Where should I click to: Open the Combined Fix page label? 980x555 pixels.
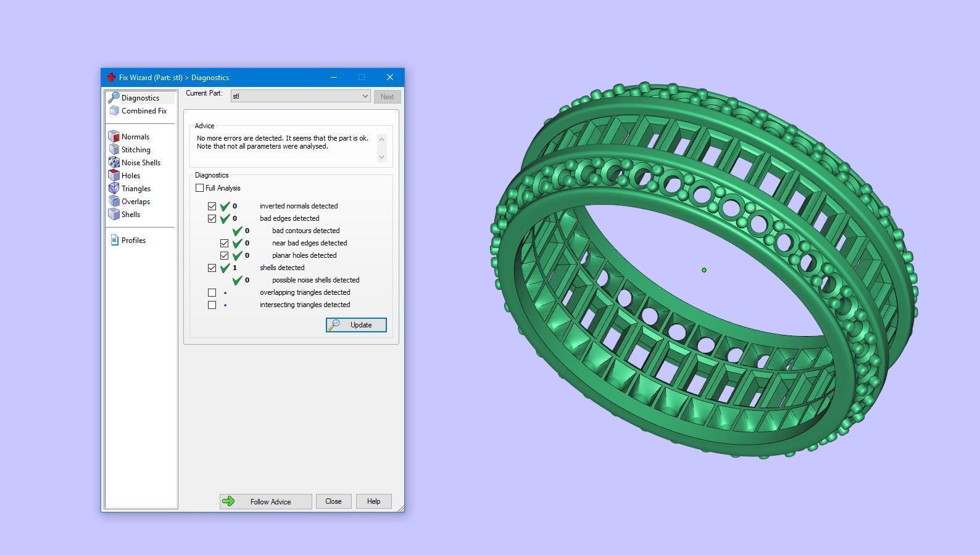pos(144,110)
